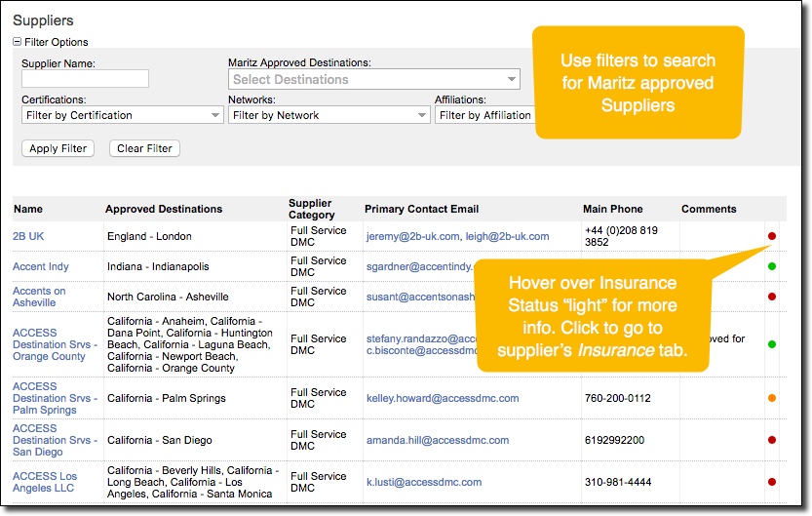Open the Filter by Certification dropdown

(x=122, y=115)
